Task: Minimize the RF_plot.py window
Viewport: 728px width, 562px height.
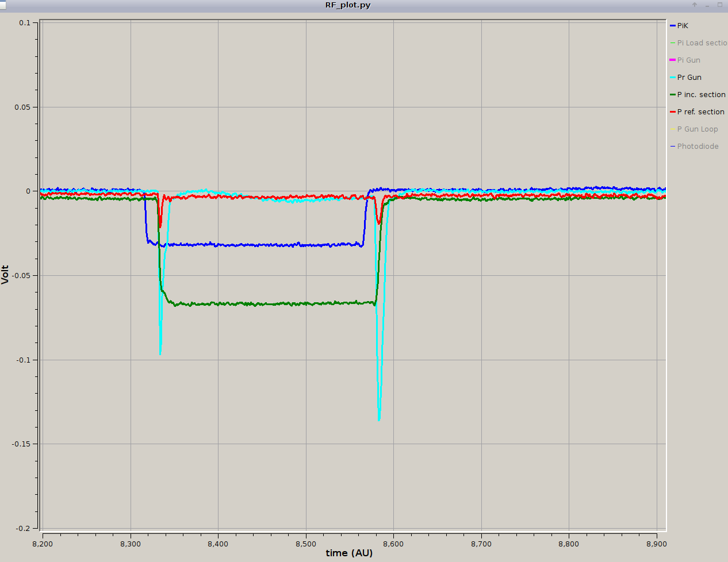Action: (707, 5)
